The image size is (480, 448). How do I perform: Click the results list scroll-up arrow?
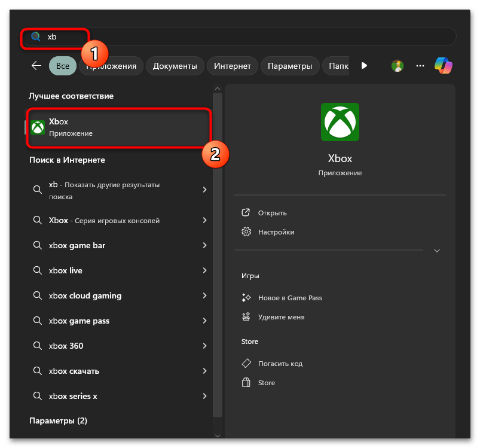click(x=218, y=89)
